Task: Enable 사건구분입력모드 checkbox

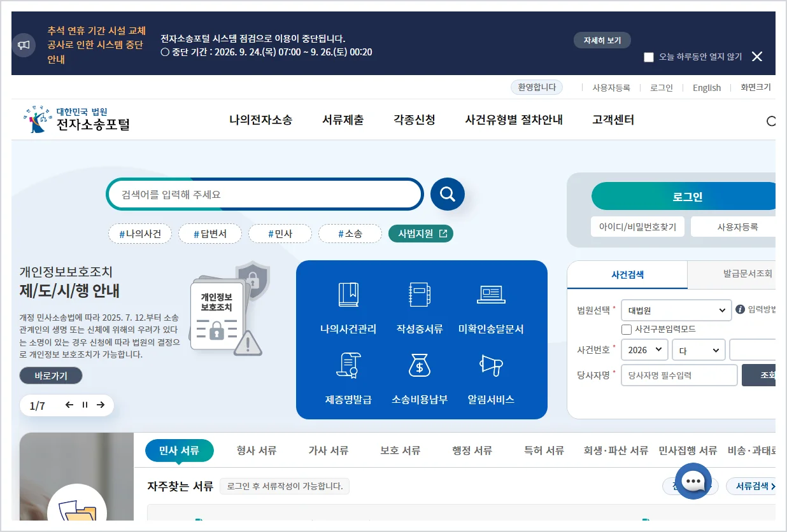Action: tap(627, 329)
